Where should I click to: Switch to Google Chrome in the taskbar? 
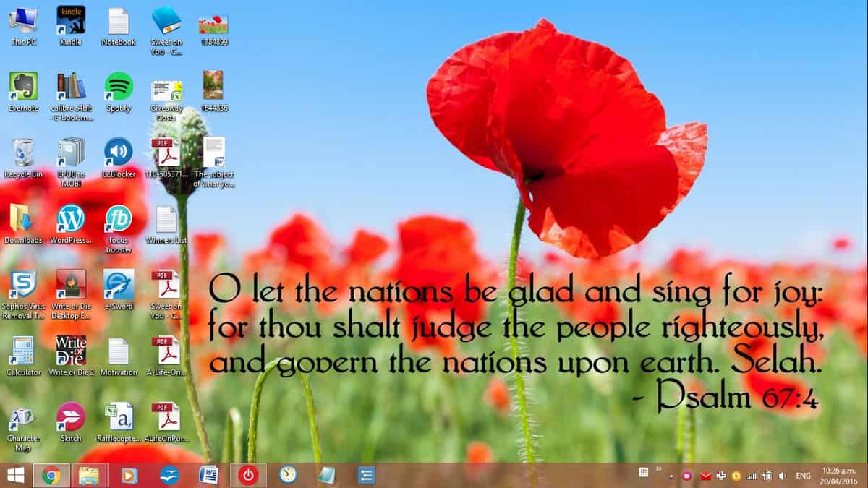pyautogui.click(x=51, y=475)
